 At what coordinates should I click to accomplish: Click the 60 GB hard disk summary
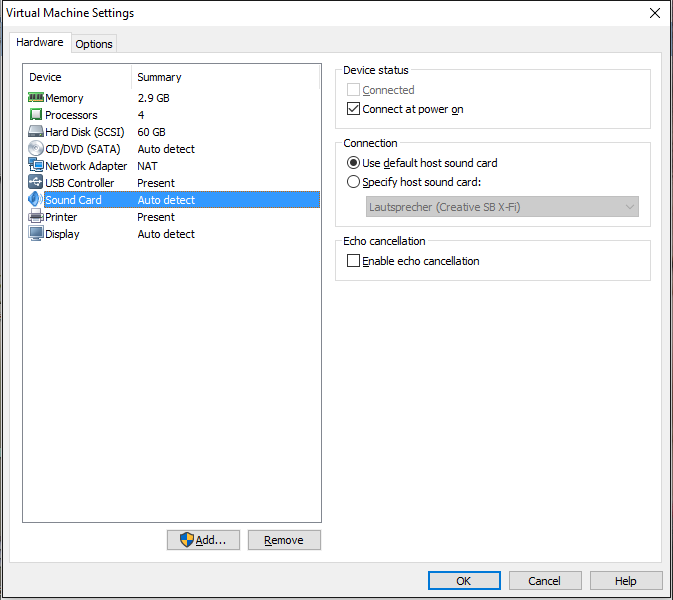[151, 132]
